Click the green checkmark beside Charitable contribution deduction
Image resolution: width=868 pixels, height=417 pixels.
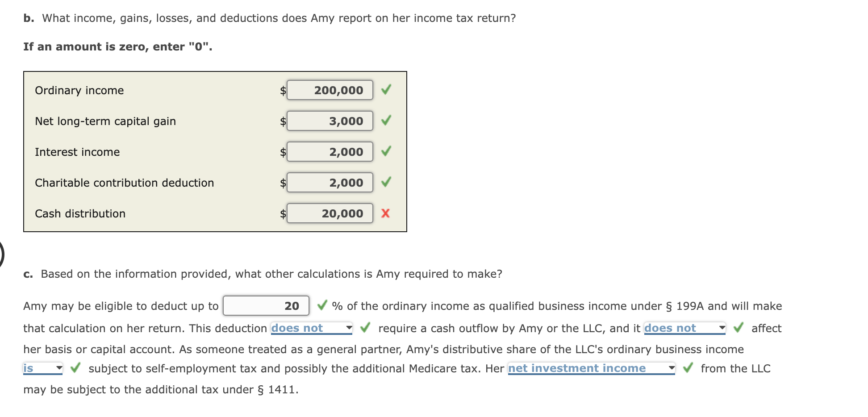click(387, 183)
